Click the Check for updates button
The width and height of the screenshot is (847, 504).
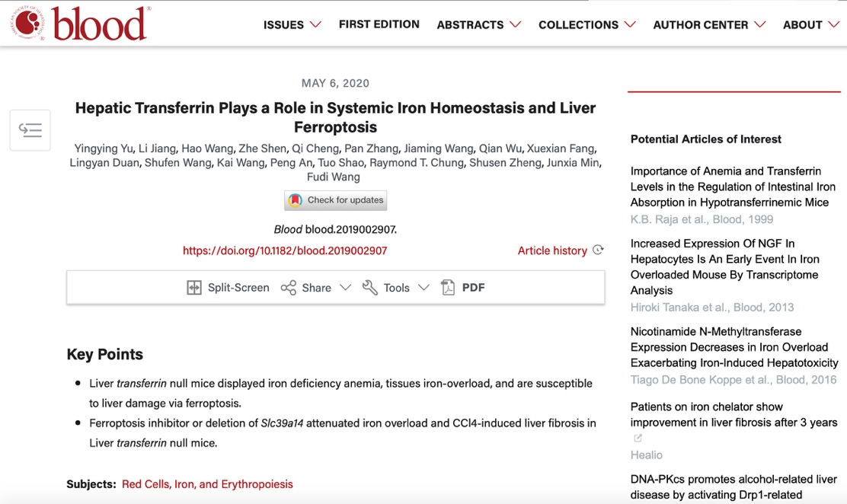(336, 200)
